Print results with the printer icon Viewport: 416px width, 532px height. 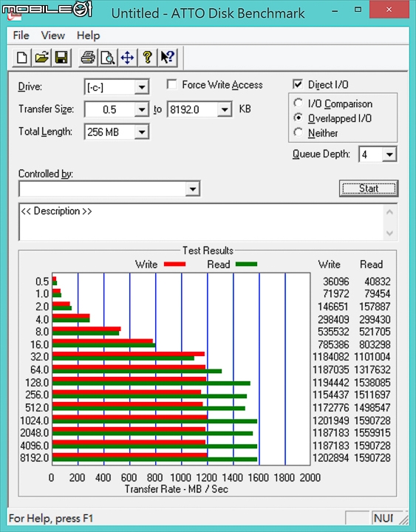88,58
